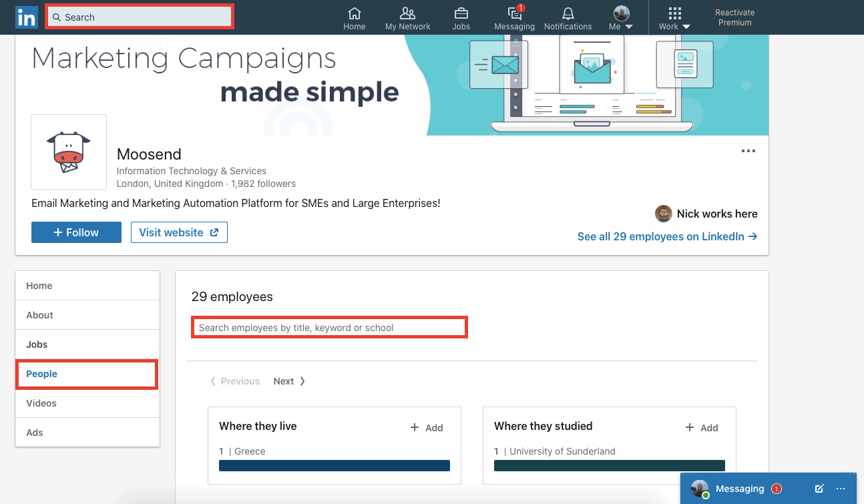Focus the search employees by title field
The height and width of the screenshot is (504, 864).
(329, 328)
